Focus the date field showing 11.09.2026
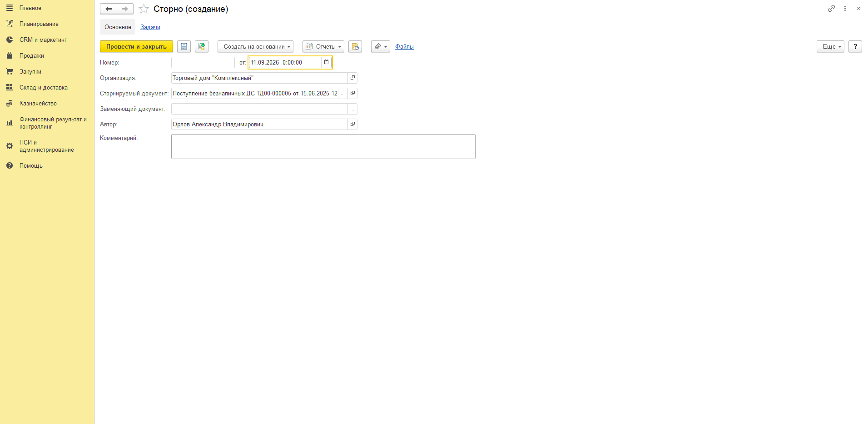The height and width of the screenshot is (424, 868). tap(285, 62)
